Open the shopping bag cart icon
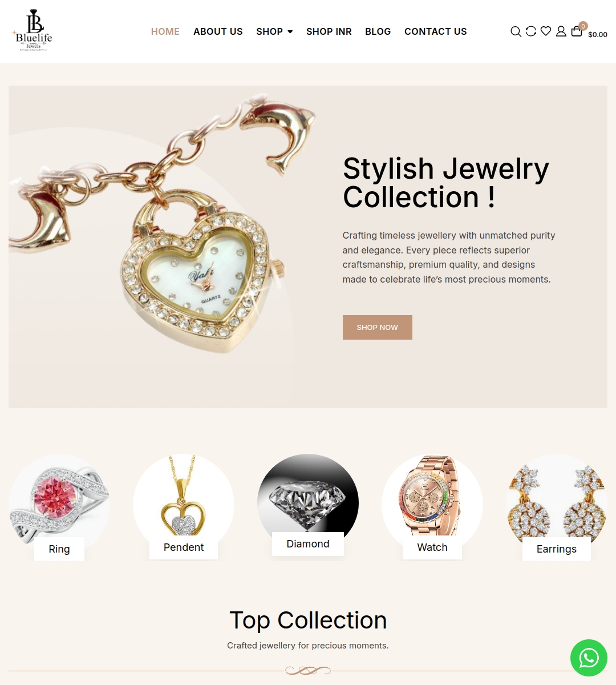The image size is (616, 685). [x=577, y=31]
